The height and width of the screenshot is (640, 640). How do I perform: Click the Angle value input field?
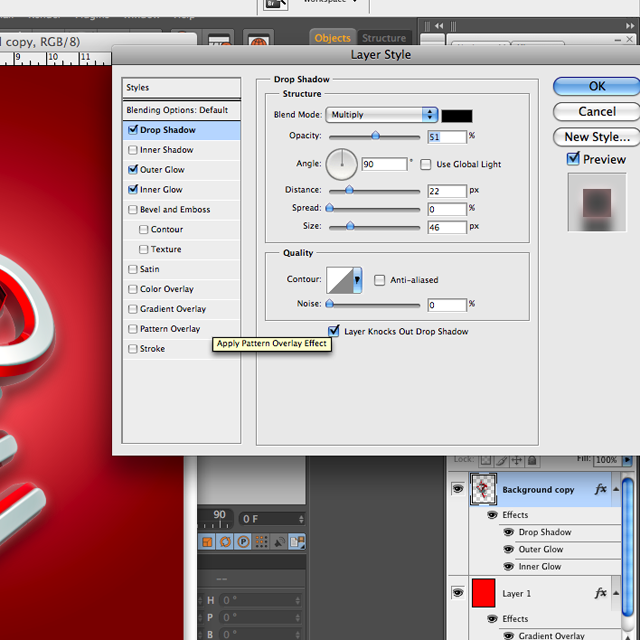384,164
